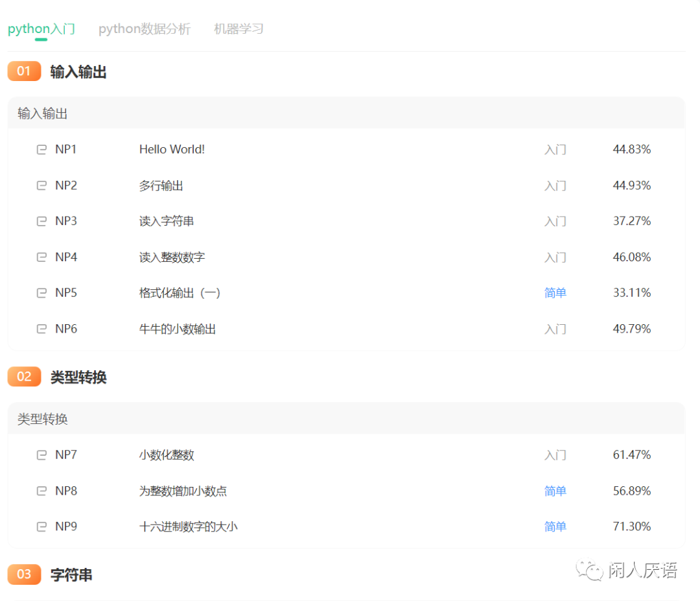Click the practice icon beside NP6

41,329
